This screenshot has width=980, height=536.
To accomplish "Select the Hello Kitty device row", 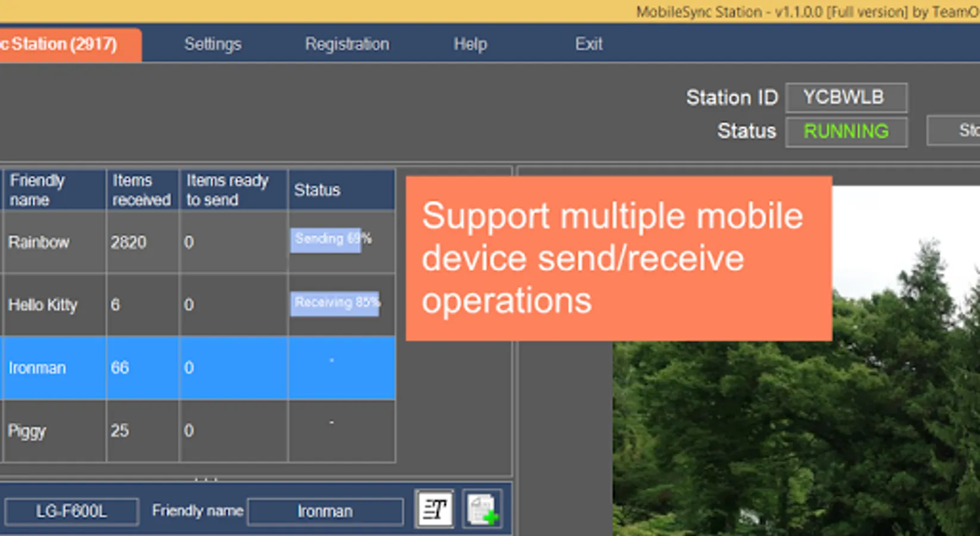I will coord(198,305).
